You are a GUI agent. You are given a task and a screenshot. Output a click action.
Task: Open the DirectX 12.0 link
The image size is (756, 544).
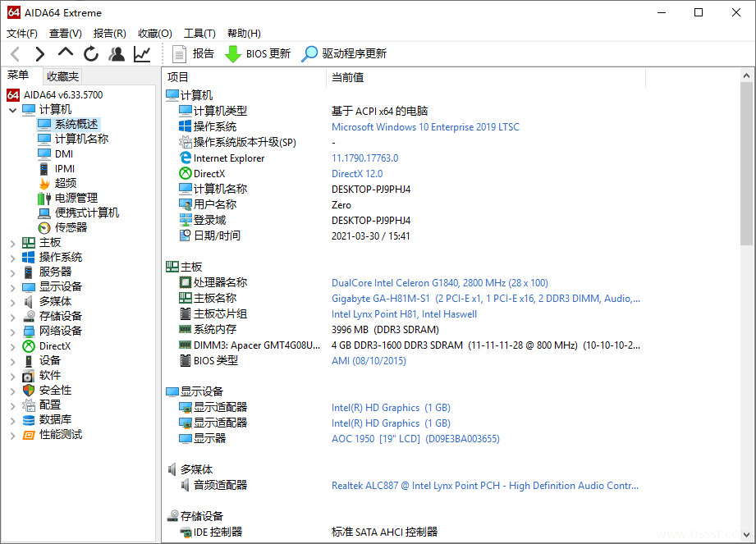coord(357,174)
